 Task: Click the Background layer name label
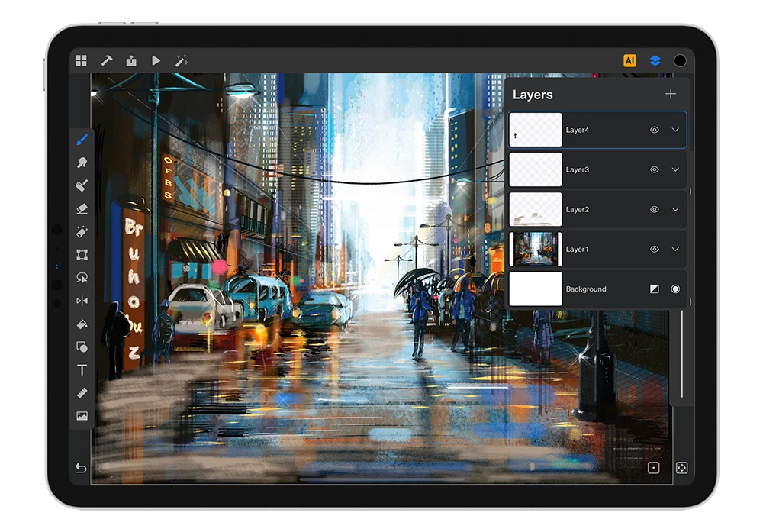[586, 289]
